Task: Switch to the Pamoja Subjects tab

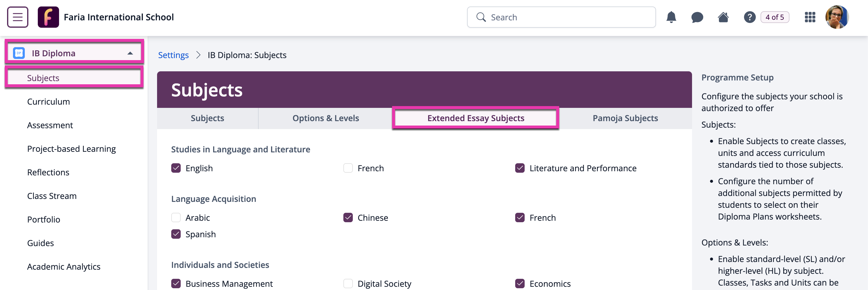Action: click(625, 118)
